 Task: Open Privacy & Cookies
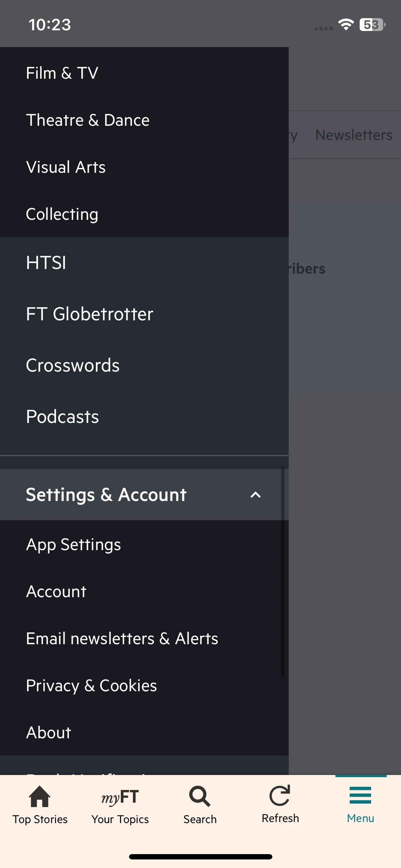coord(144,686)
